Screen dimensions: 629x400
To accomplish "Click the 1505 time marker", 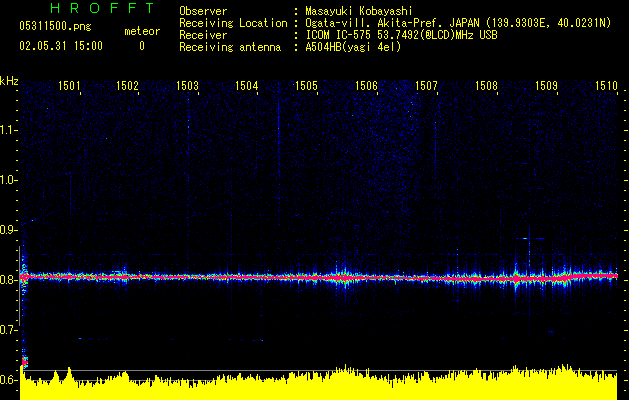I will [306, 86].
